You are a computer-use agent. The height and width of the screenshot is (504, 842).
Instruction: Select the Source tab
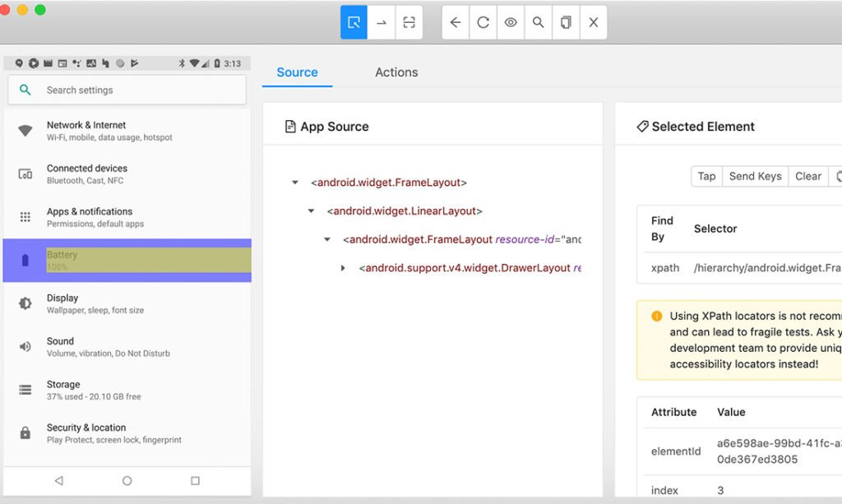pyautogui.click(x=297, y=72)
